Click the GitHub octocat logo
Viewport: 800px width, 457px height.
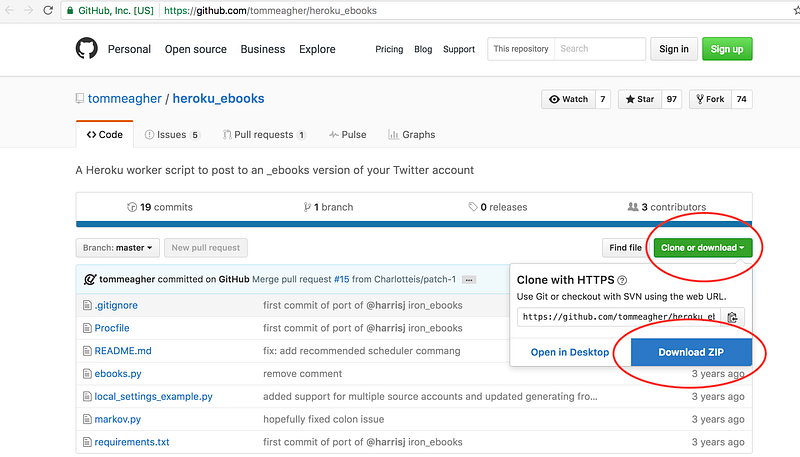88,48
